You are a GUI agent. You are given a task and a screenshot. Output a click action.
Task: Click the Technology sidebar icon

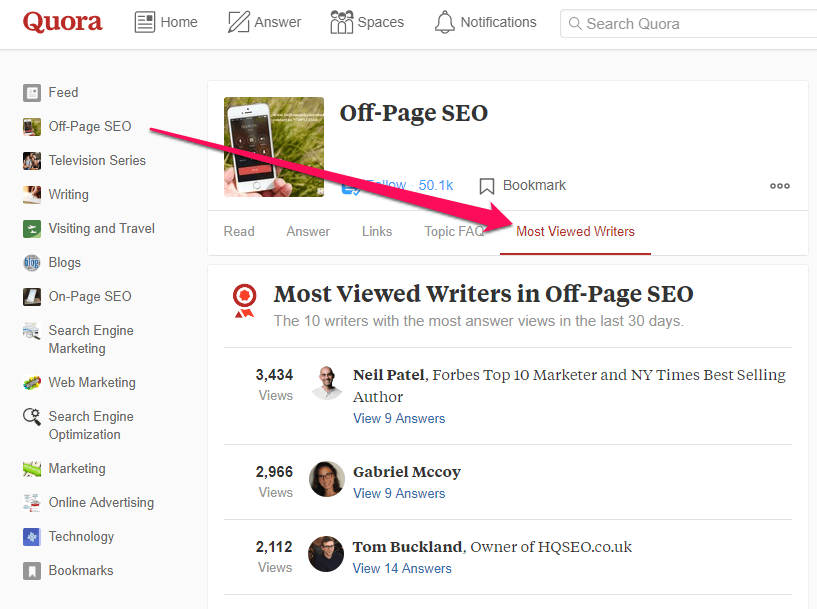click(32, 537)
